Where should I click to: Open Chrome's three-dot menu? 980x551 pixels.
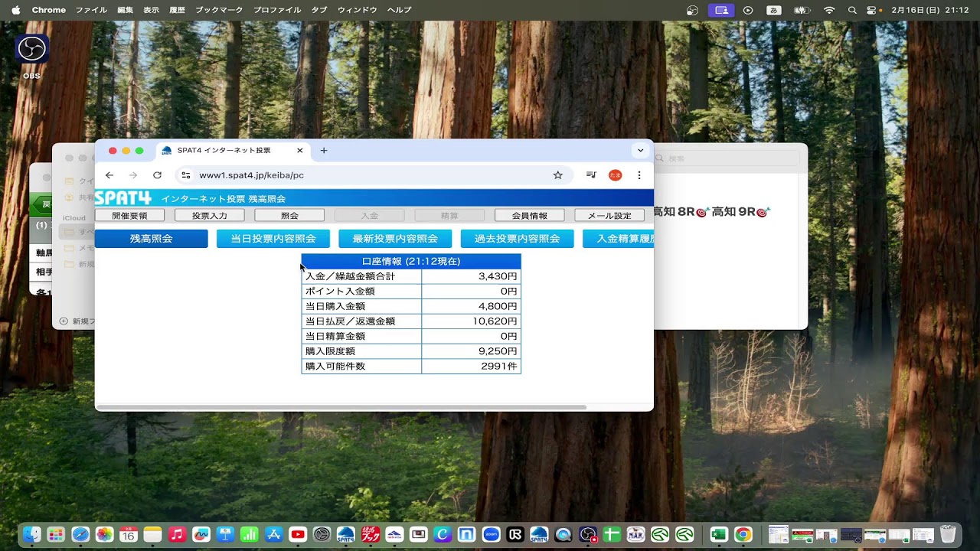pos(639,175)
